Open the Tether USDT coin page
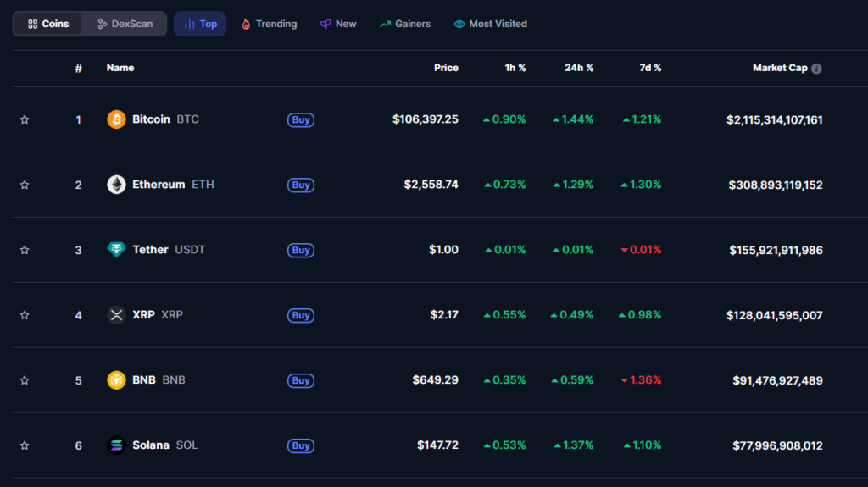This screenshot has height=487, width=868. 169,250
